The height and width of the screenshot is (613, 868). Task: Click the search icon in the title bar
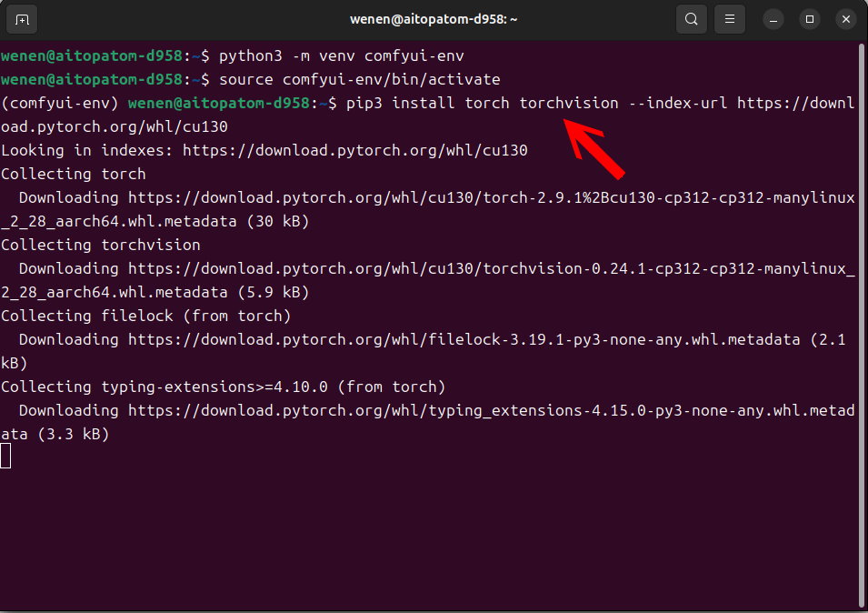click(692, 19)
